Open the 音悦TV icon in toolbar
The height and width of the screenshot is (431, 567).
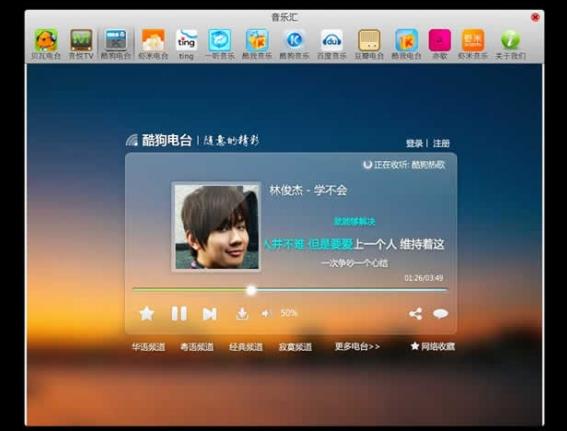click(x=81, y=44)
